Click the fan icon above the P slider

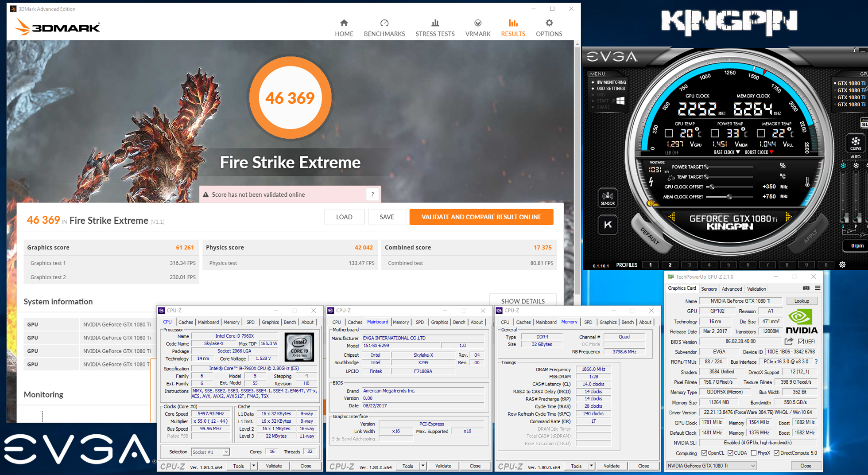pos(856,166)
